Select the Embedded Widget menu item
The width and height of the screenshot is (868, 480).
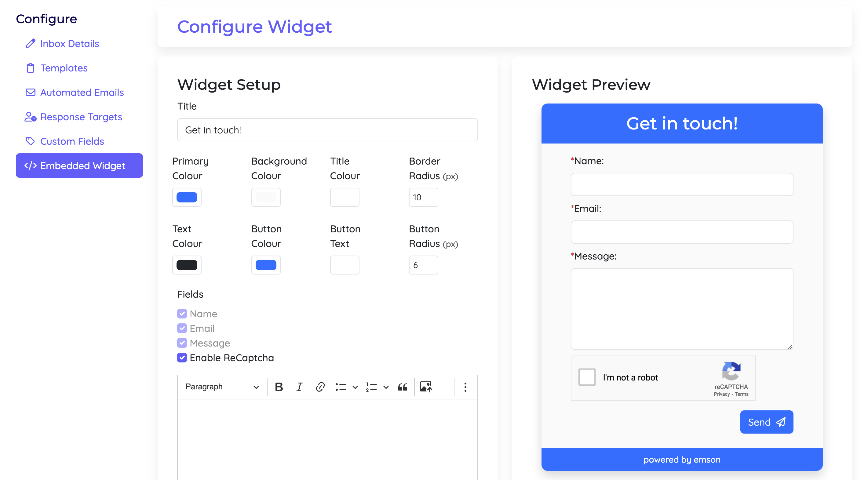coord(79,165)
